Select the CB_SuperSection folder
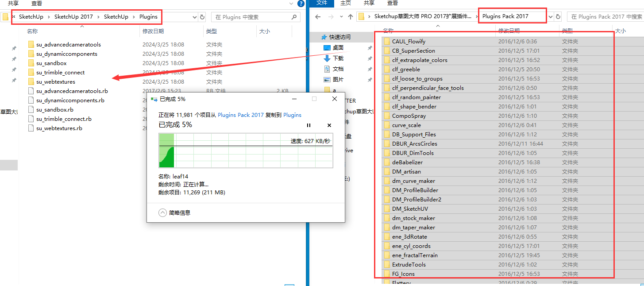This screenshot has width=644, height=286. pos(413,51)
